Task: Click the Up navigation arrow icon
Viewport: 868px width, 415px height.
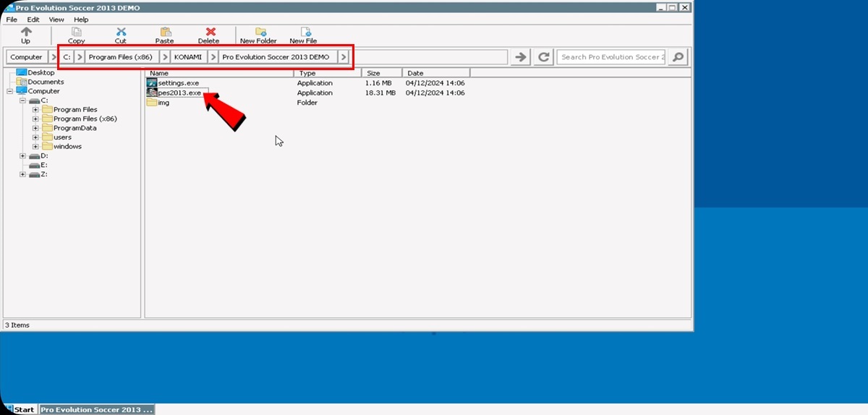Action: pyautogui.click(x=26, y=32)
